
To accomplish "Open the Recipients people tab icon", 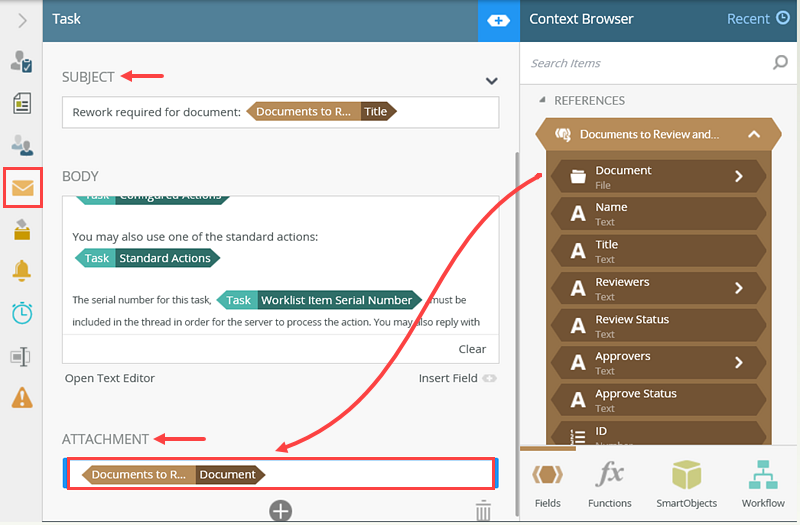I will (21, 145).
